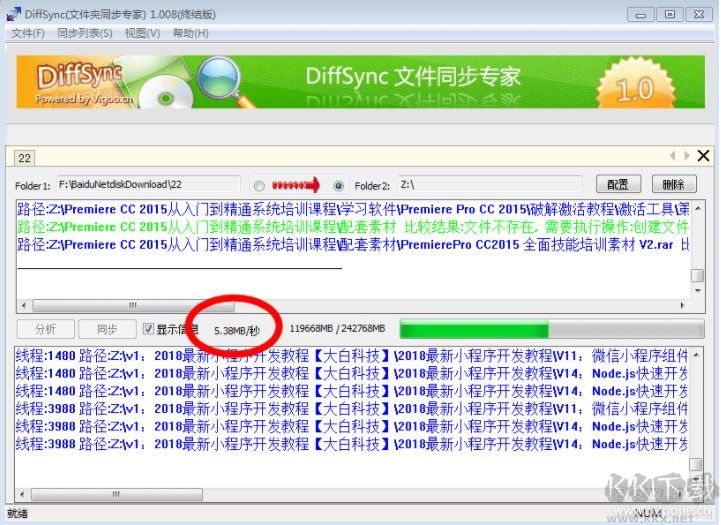Click the 119668MB / 242768MB progress text
This screenshot has height=525, width=721.
338,329
